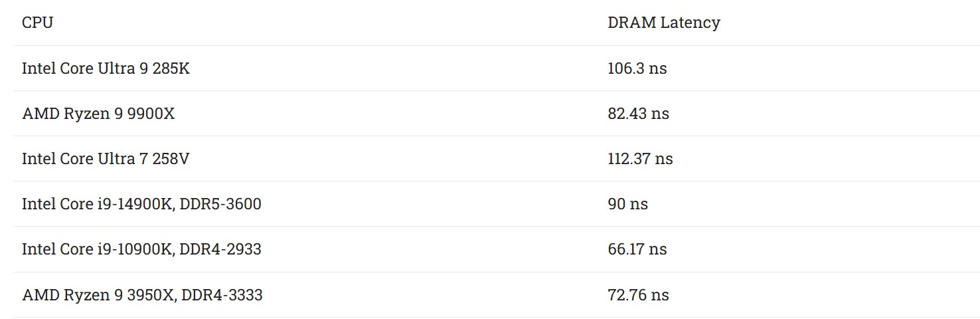Image resolution: width=980 pixels, height=319 pixels.
Task: Click the CPU column header
Action: pyautogui.click(x=37, y=23)
